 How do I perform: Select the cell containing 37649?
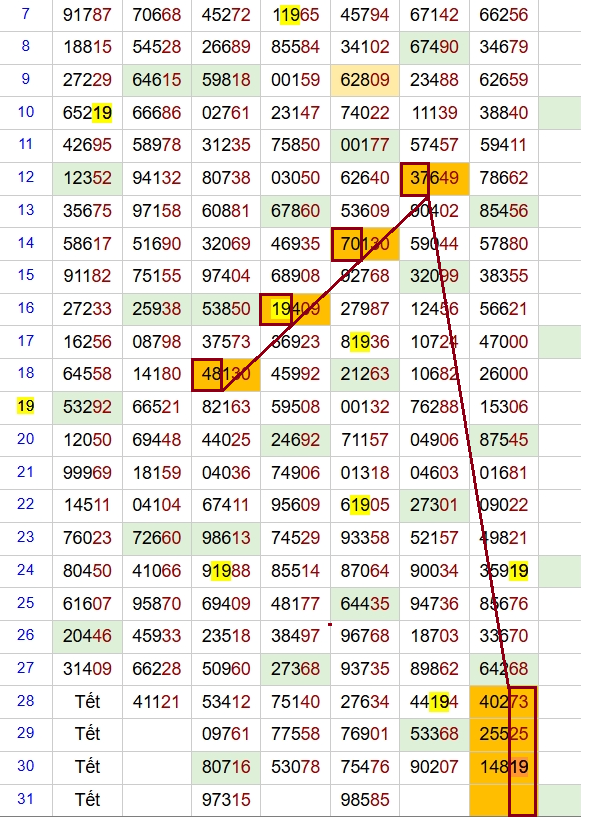pyautogui.click(x=434, y=179)
